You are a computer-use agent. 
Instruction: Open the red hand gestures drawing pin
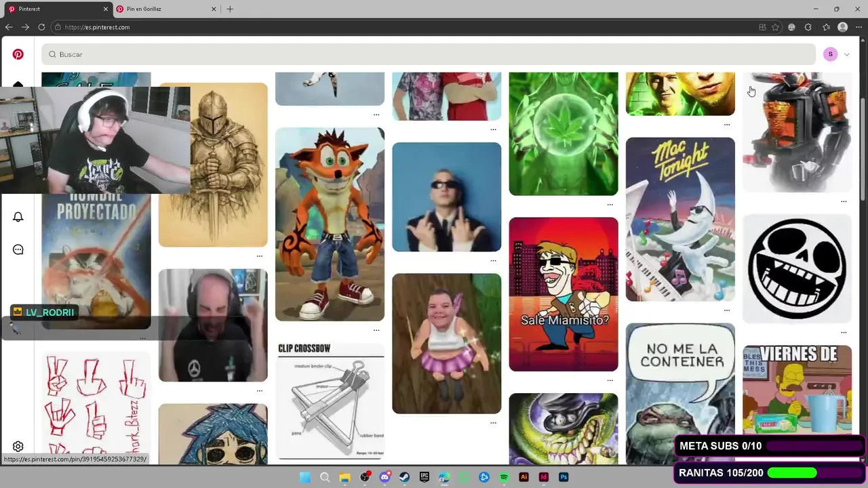96,408
